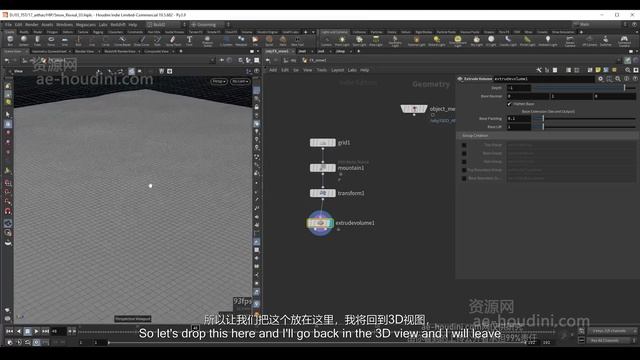Enable the Base Group checkbox

coord(464,153)
